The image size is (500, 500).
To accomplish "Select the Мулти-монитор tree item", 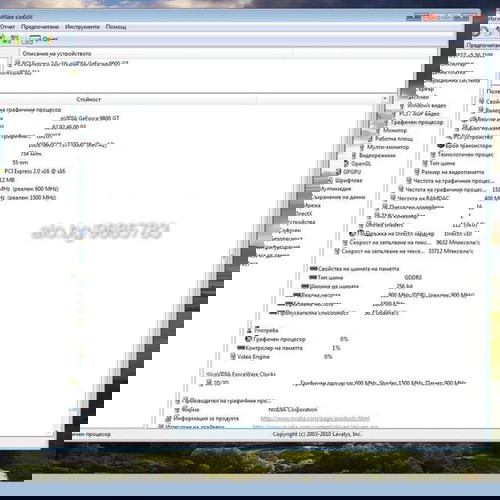I will [388, 147].
